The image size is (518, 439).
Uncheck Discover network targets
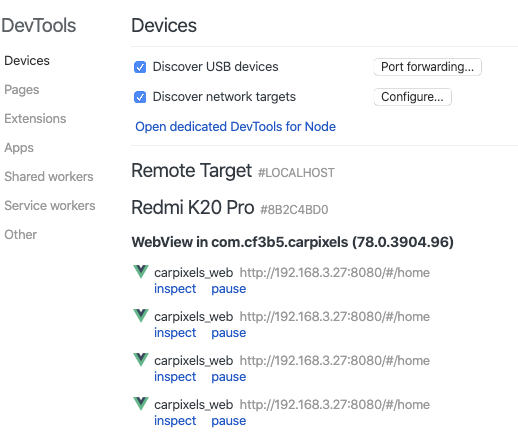click(x=140, y=97)
